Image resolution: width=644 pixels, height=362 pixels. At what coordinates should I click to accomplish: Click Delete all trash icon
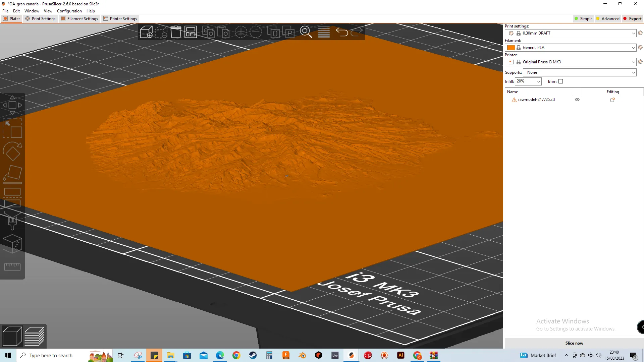coord(176,32)
